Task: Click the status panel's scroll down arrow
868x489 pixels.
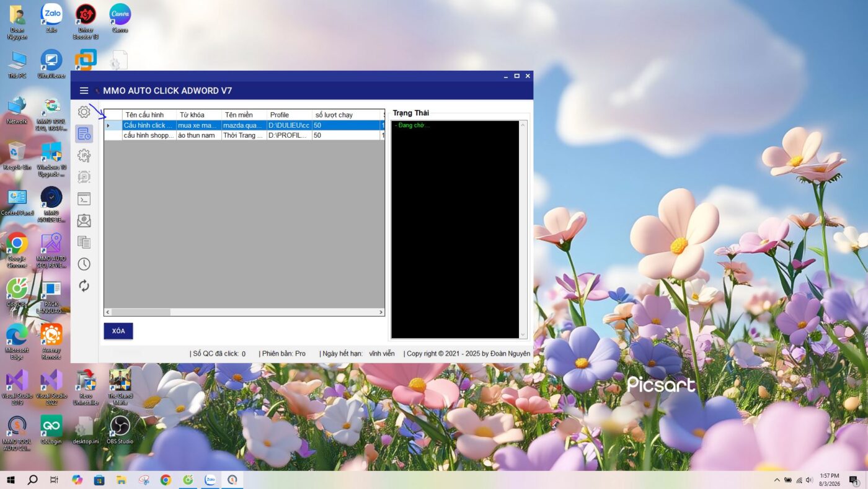Action: tap(523, 335)
